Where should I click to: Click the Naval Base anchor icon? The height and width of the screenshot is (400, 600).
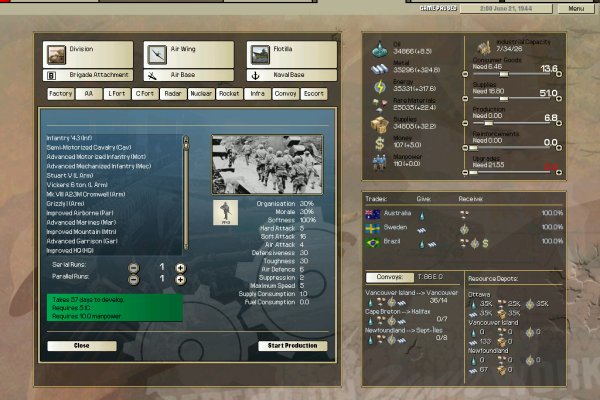click(x=255, y=75)
